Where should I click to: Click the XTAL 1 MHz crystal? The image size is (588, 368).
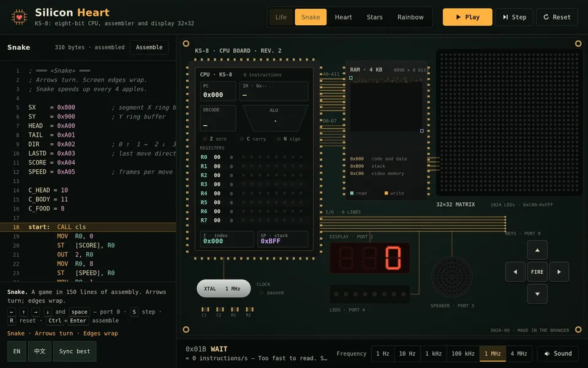224,288
